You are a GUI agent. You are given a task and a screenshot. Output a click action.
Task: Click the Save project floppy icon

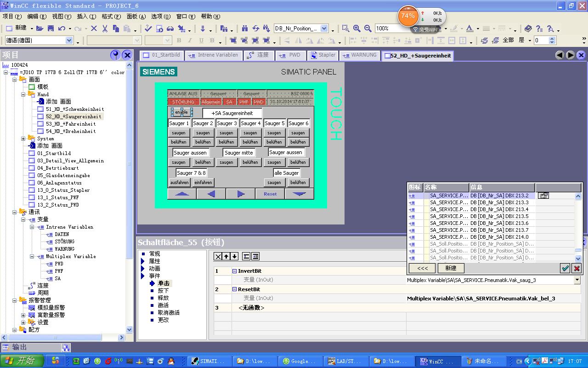[51, 29]
